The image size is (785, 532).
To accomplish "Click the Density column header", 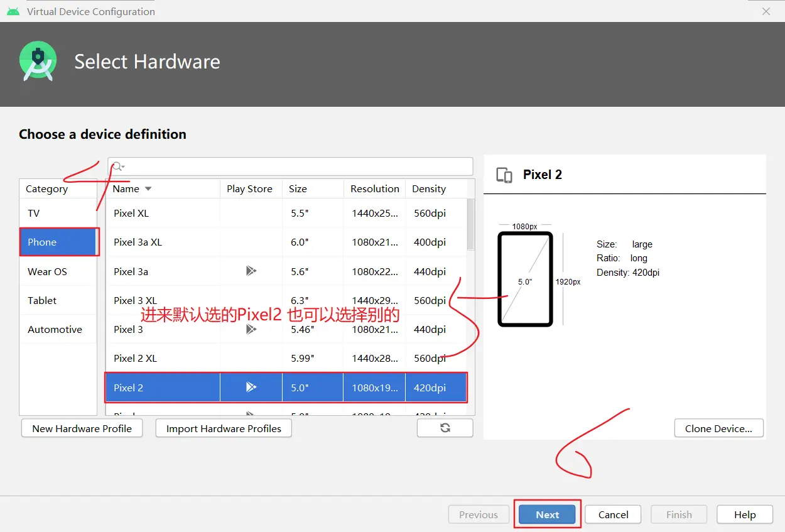I will (x=436, y=188).
